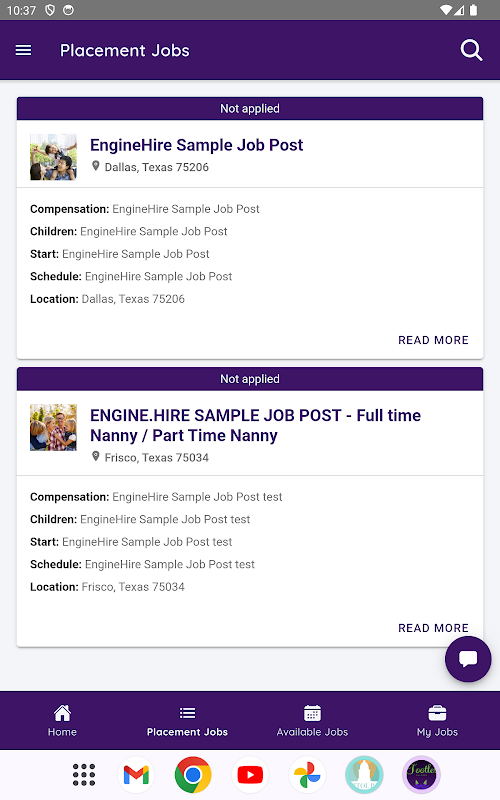Launch Gmail from the dock
Viewport: 500px width, 800px height.
coord(136,774)
